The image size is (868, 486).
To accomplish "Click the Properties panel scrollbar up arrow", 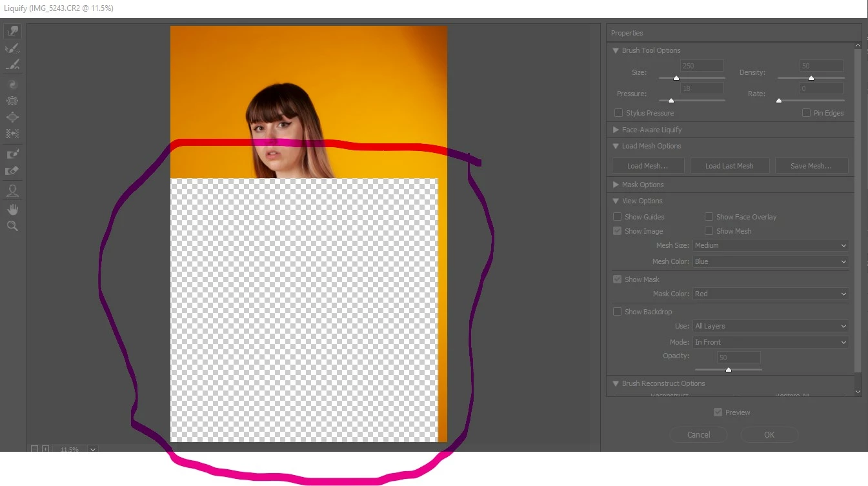I will 858,45.
